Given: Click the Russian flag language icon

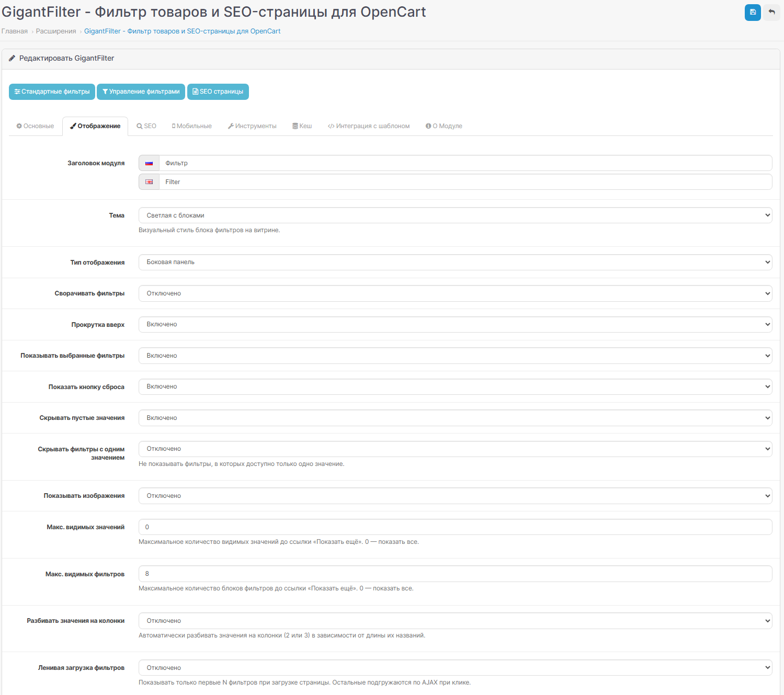Looking at the screenshot, I should coord(149,163).
